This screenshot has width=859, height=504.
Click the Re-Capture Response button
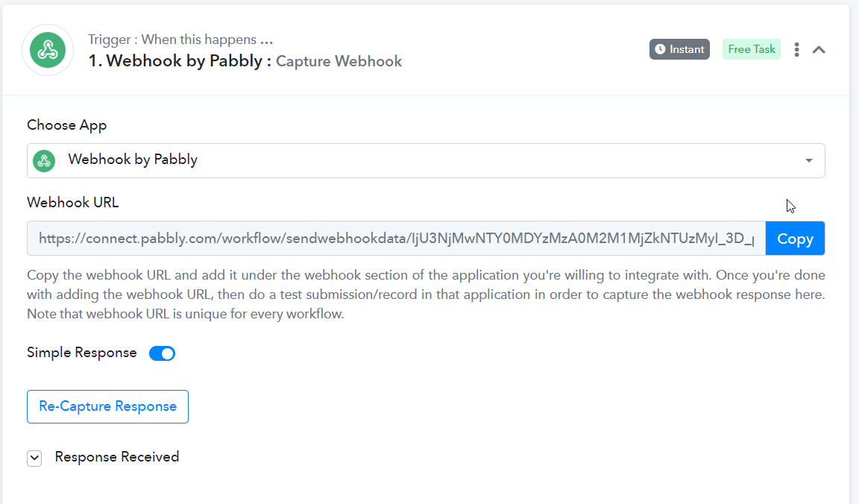(x=107, y=406)
